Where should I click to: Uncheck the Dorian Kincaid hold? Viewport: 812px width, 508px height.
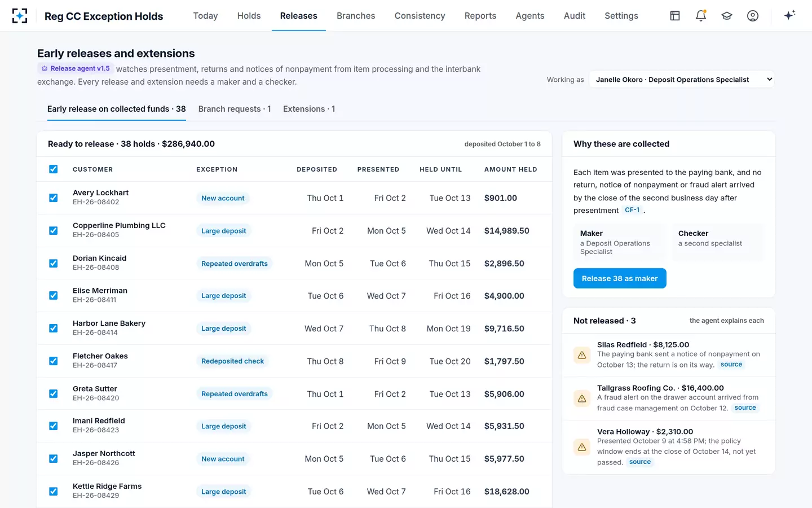pyautogui.click(x=54, y=263)
